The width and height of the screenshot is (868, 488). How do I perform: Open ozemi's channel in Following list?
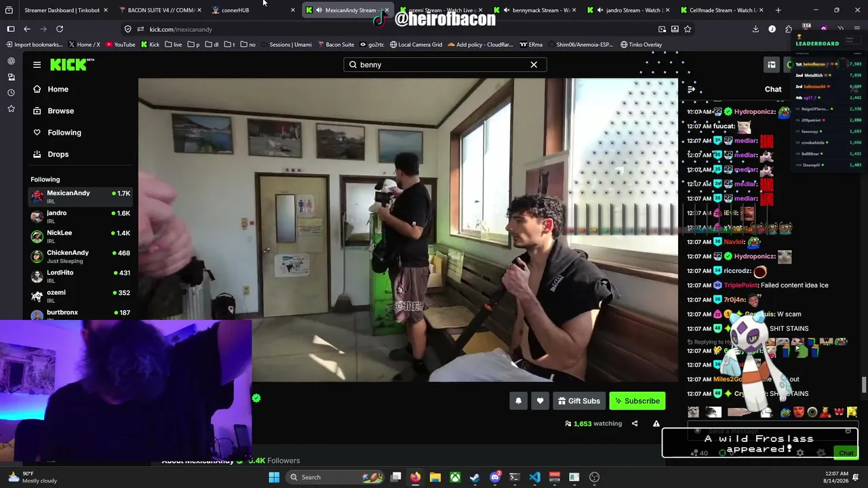(81, 296)
